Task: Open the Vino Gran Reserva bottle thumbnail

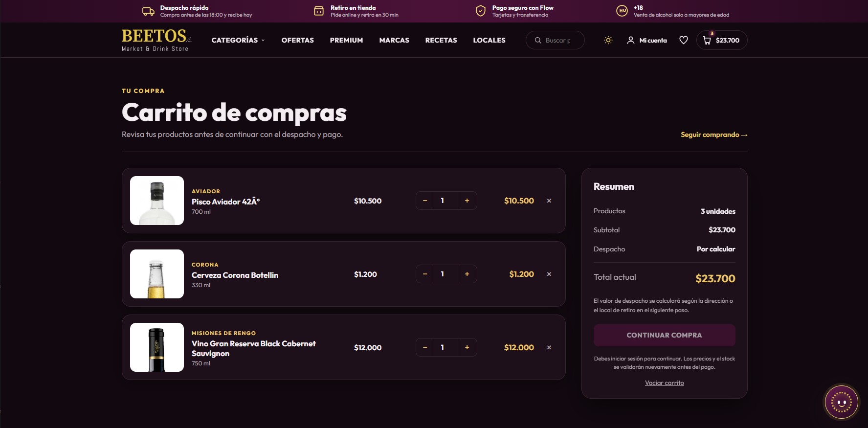Action: [157, 347]
